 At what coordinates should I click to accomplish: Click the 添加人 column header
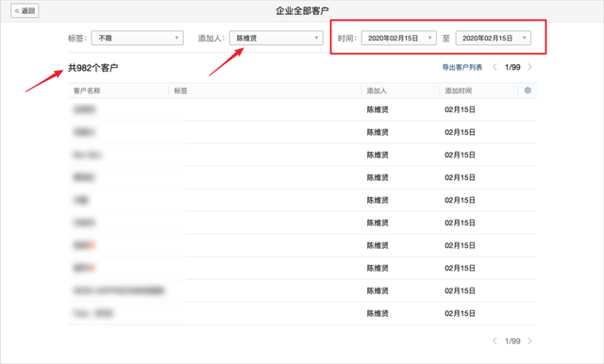point(377,91)
